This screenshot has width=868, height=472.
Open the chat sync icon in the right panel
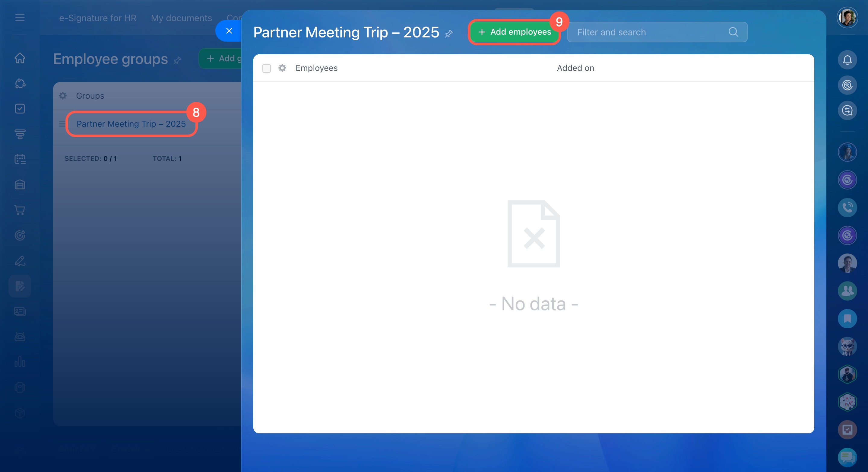(847, 110)
